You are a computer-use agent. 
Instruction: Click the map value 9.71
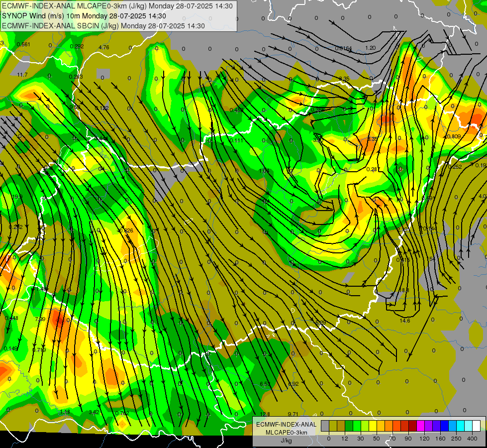pyautogui.click(x=293, y=414)
